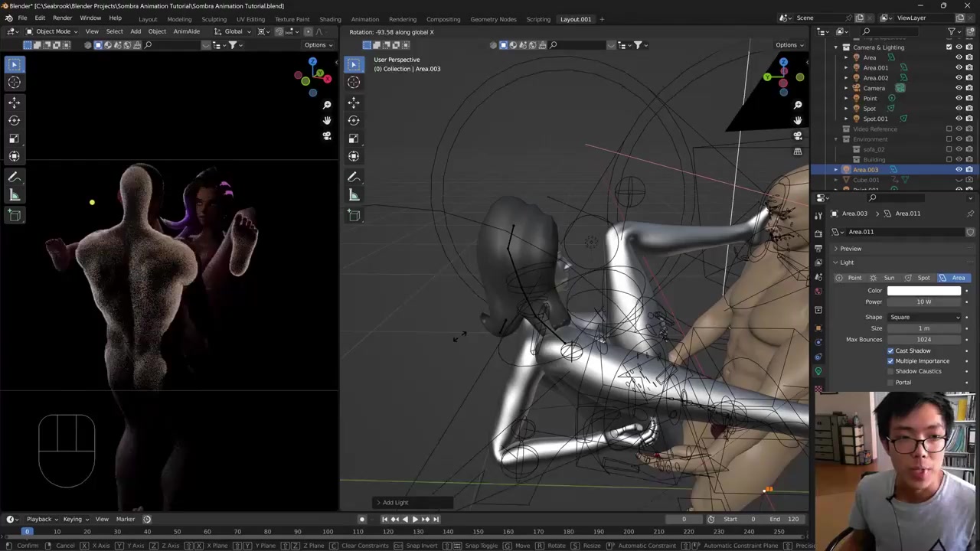Screen dimensions: 980x551
Task: Select the Cursor tool in left viewport
Action: [x=14, y=83]
